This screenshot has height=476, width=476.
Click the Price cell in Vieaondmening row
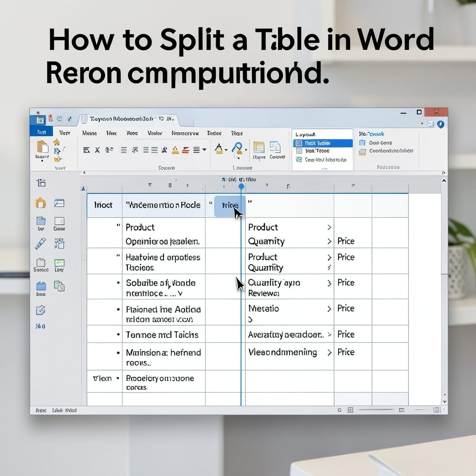[x=353, y=357]
